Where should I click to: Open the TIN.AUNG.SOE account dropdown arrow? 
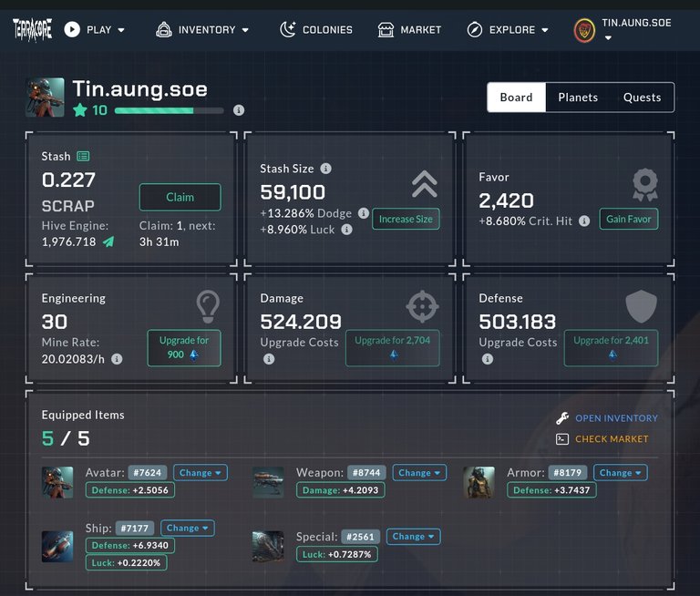608,38
